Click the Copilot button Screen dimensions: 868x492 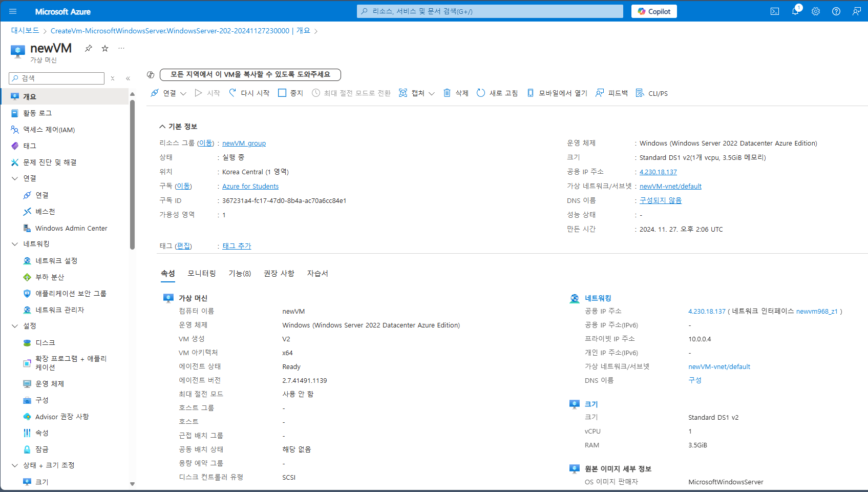click(x=654, y=11)
